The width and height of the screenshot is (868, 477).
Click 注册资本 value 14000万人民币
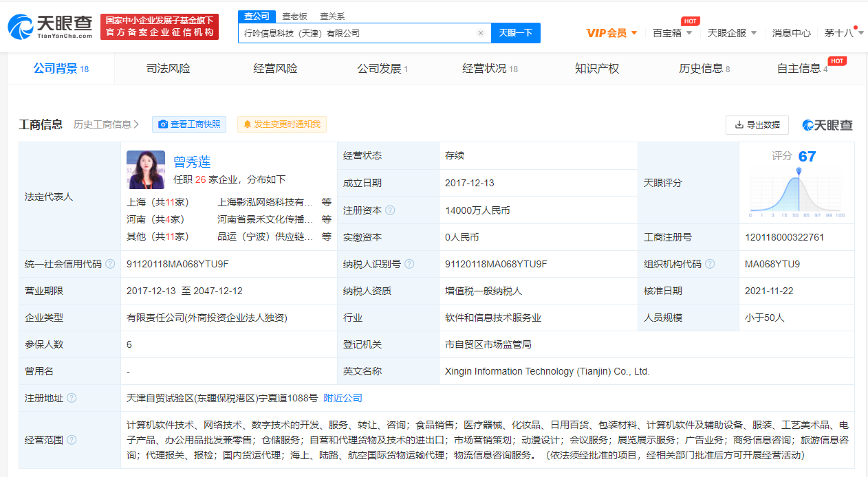click(x=477, y=210)
